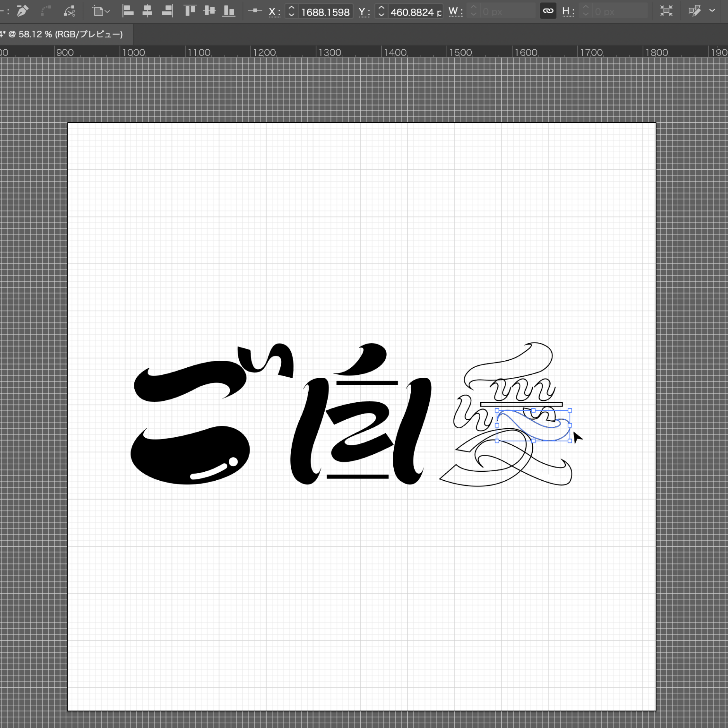This screenshot has height=728, width=728.
Task: Click the underlined X label
Action: [x=275, y=12]
